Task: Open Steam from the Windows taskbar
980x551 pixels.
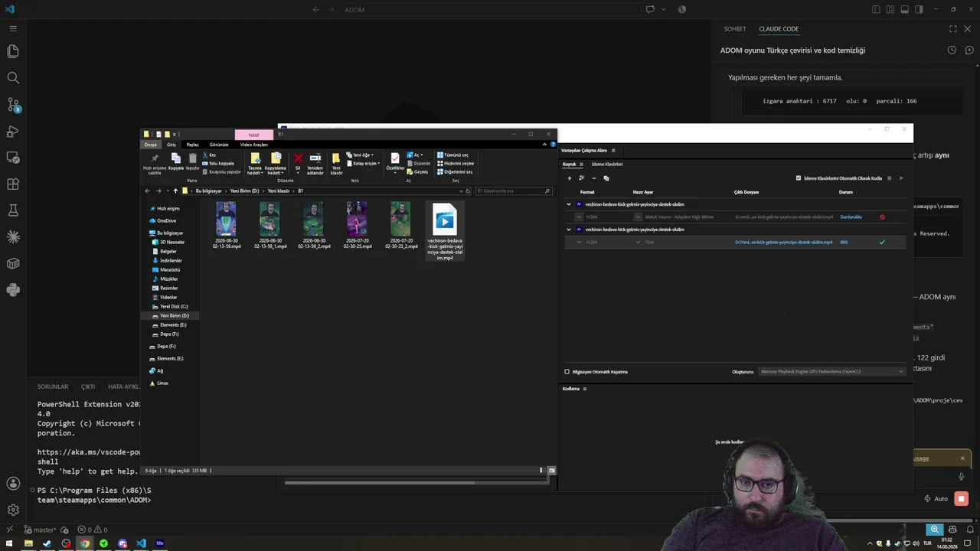Action: coord(47,544)
